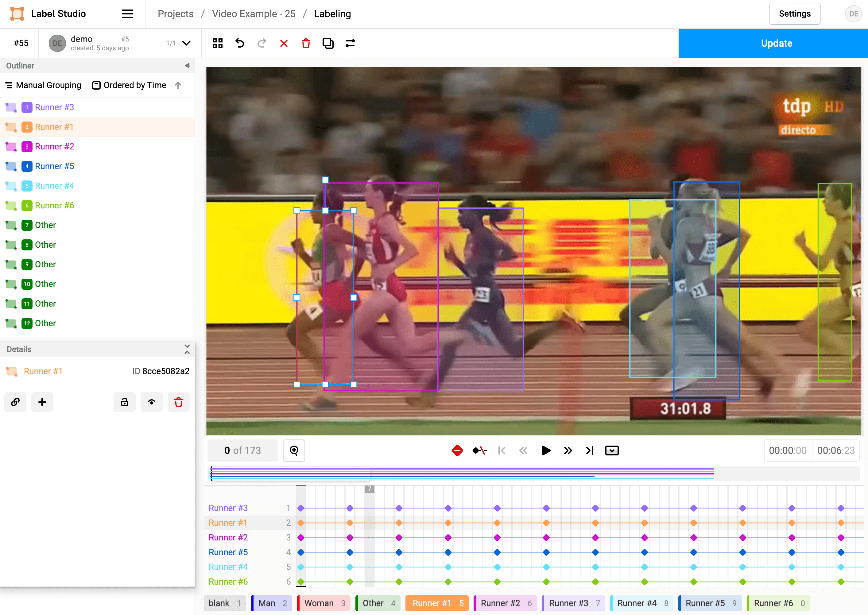Click the Update button
Viewport: 868px width, 615px height.
click(776, 43)
